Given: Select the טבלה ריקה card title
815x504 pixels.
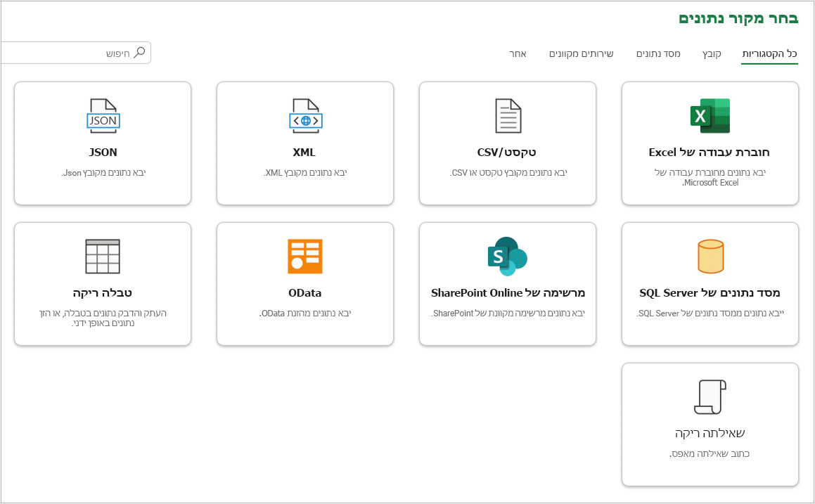Looking at the screenshot, I should tap(103, 292).
